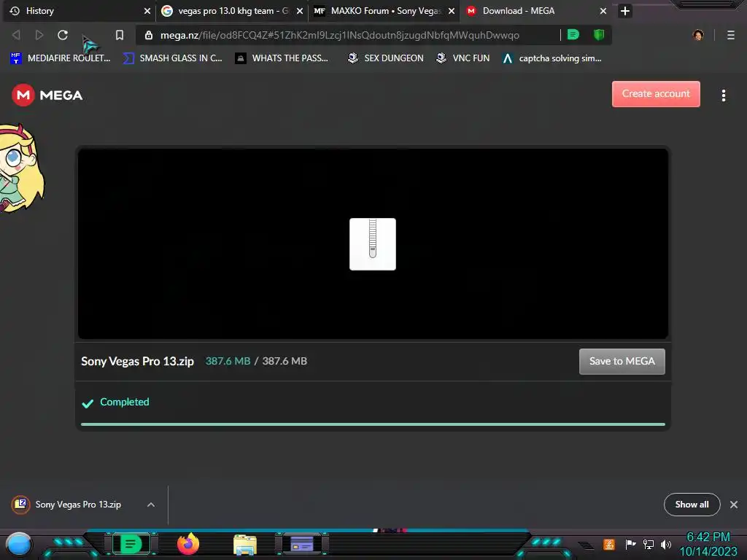Open VNC FUN bookmark
The image size is (747, 560).
point(462,58)
